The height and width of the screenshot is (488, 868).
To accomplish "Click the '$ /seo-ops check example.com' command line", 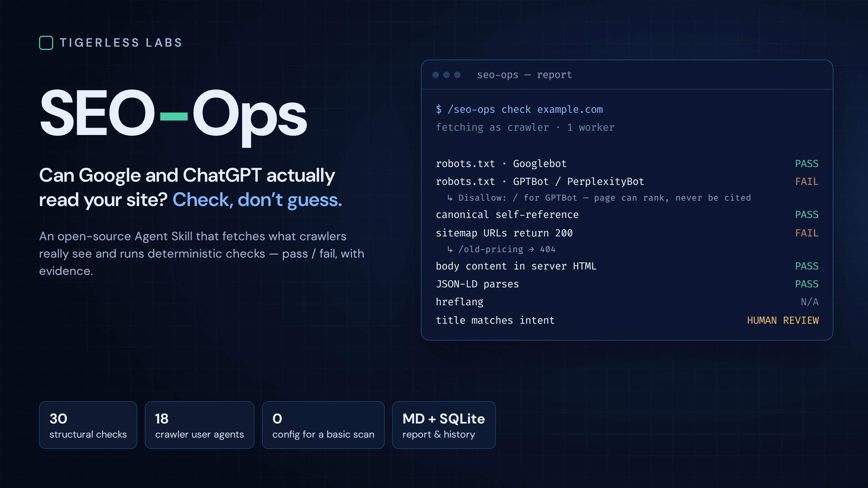I will tap(519, 110).
